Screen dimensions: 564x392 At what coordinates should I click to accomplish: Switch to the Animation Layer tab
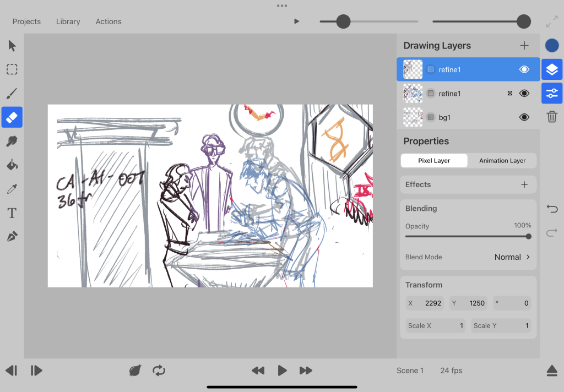(502, 160)
